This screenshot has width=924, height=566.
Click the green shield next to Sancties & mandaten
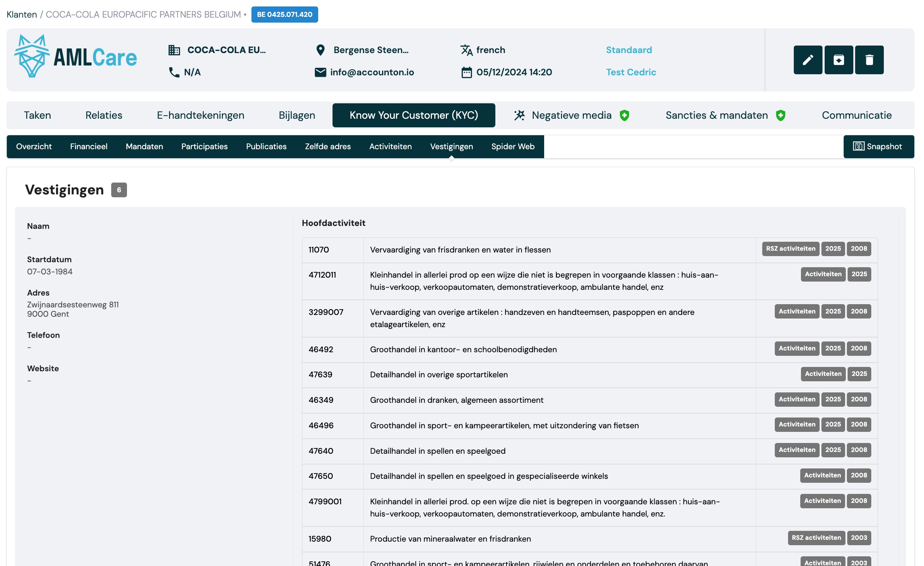click(781, 115)
